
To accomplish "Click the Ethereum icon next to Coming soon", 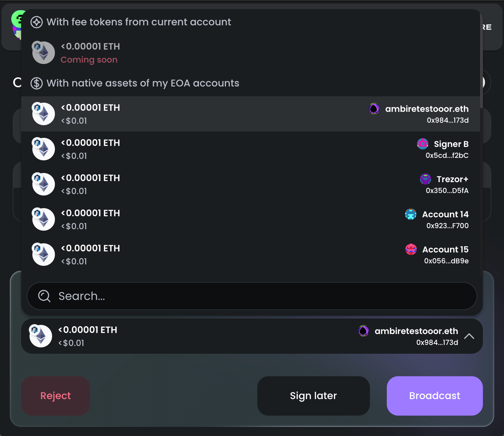I will coord(43,52).
